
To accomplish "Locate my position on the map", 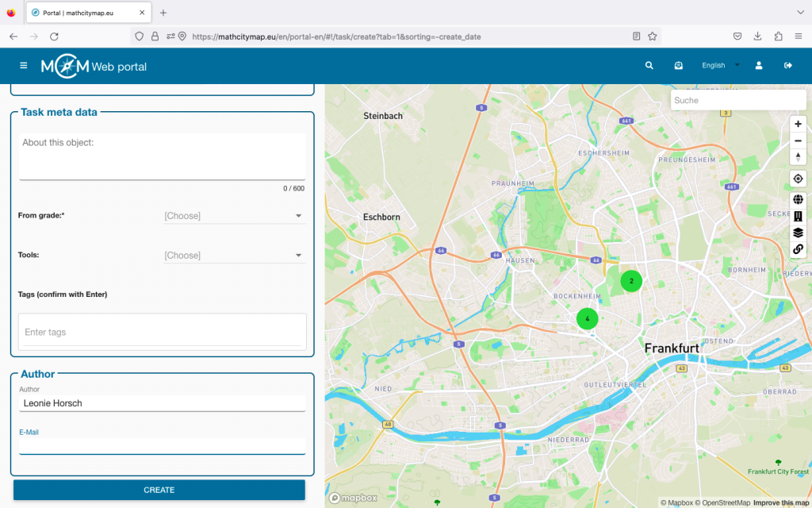I will tap(798, 179).
